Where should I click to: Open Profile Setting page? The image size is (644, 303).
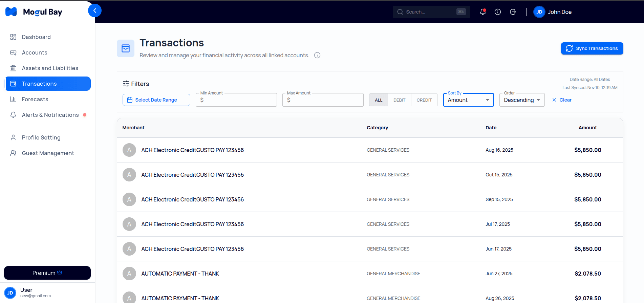(48, 137)
